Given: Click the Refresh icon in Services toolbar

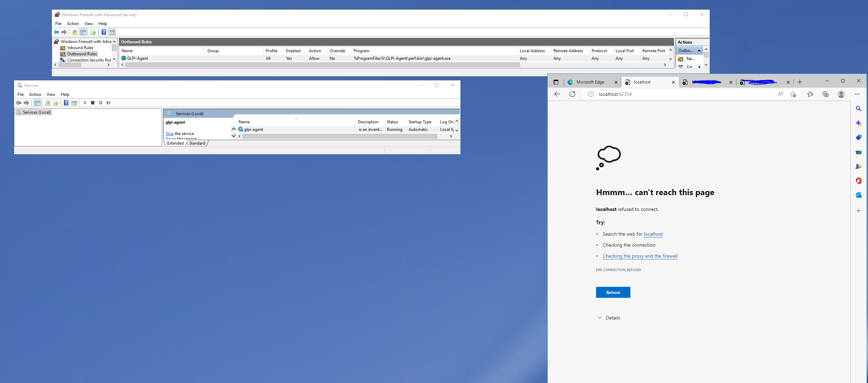Looking at the screenshot, I should tap(48, 103).
